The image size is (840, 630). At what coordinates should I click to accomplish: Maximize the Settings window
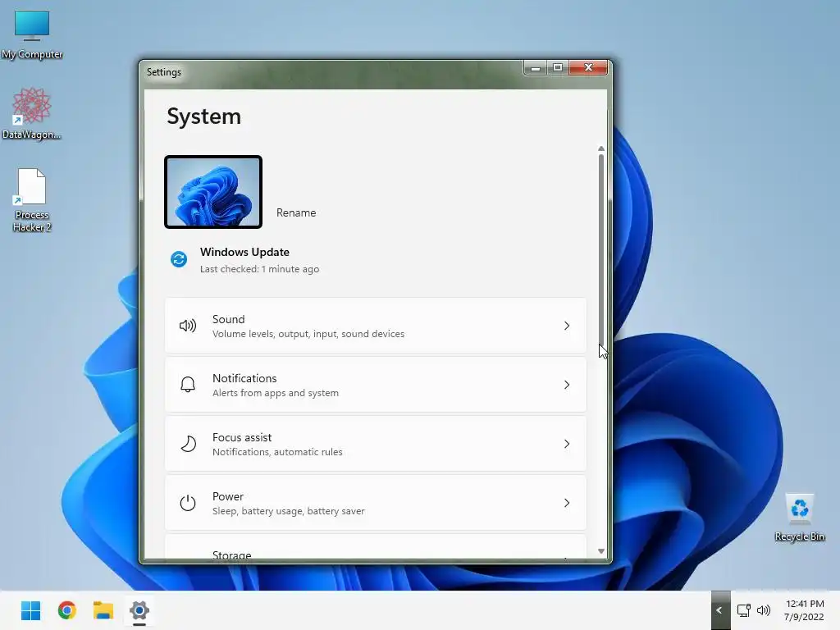point(558,67)
